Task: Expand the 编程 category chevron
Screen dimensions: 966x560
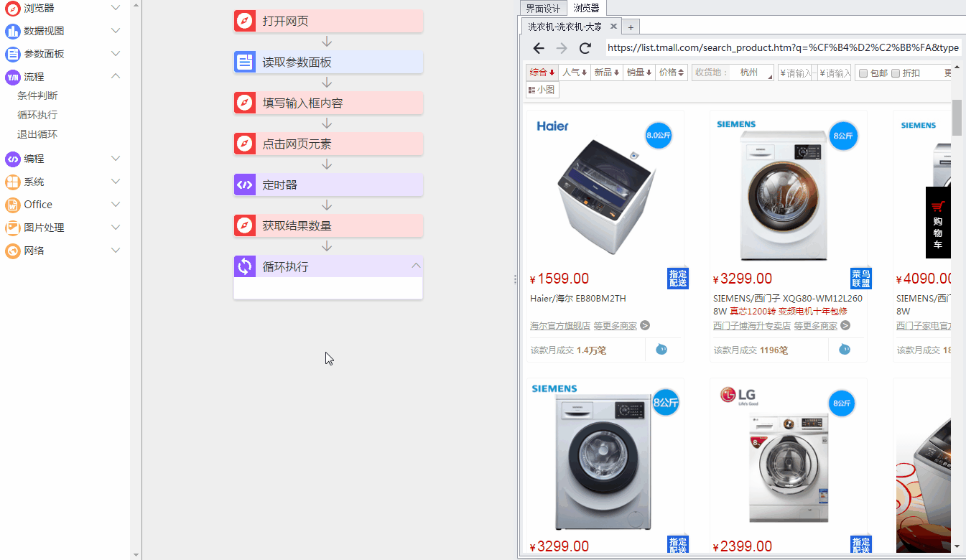Action: coord(116,159)
